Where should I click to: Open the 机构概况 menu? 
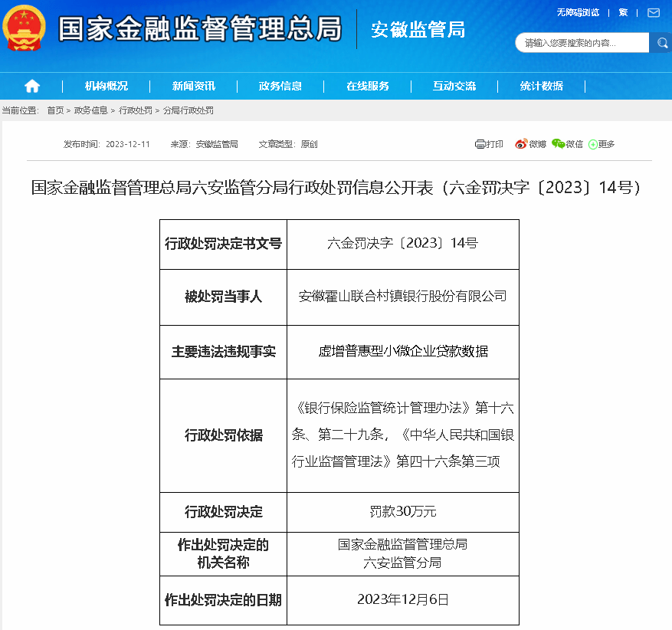pos(107,86)
